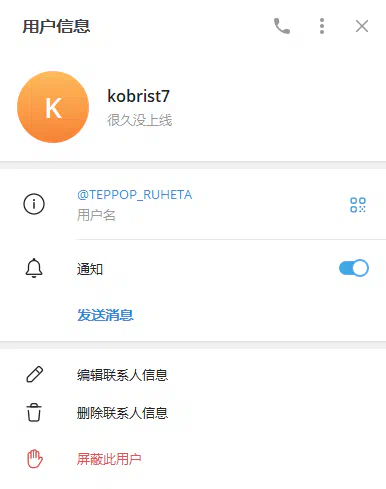Click the bell notification icon
Screen dimensions: 386x489
pyautogui.click(x=34, y=268)
